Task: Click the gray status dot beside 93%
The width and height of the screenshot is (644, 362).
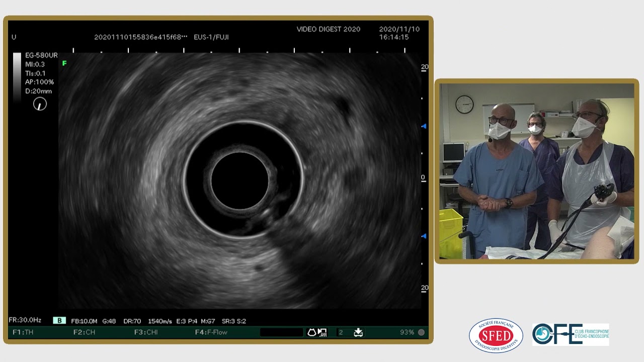Action: [421, 332]
